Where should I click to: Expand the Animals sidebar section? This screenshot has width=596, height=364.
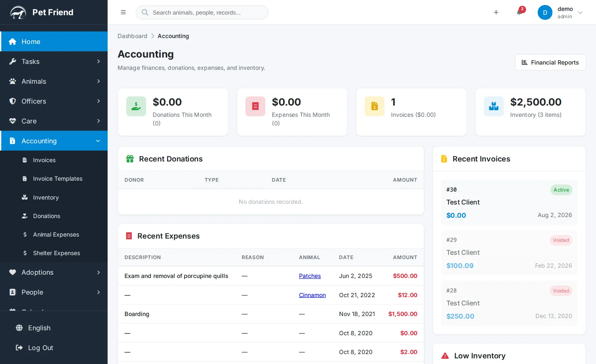click(x=54, y=81)
